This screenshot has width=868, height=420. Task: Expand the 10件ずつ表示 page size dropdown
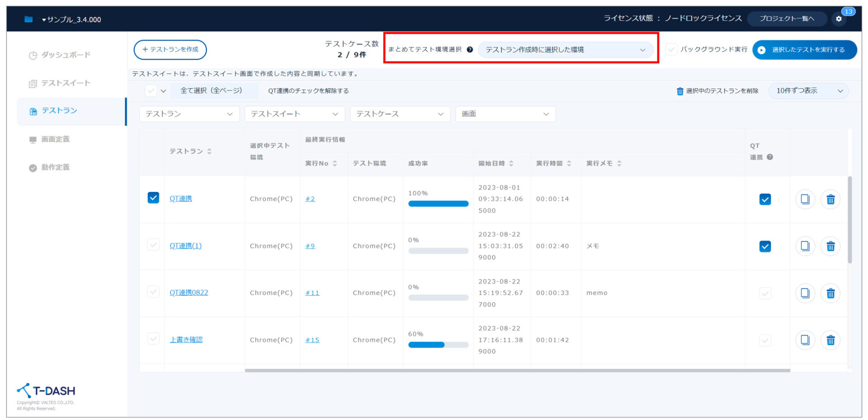[808, 91]
